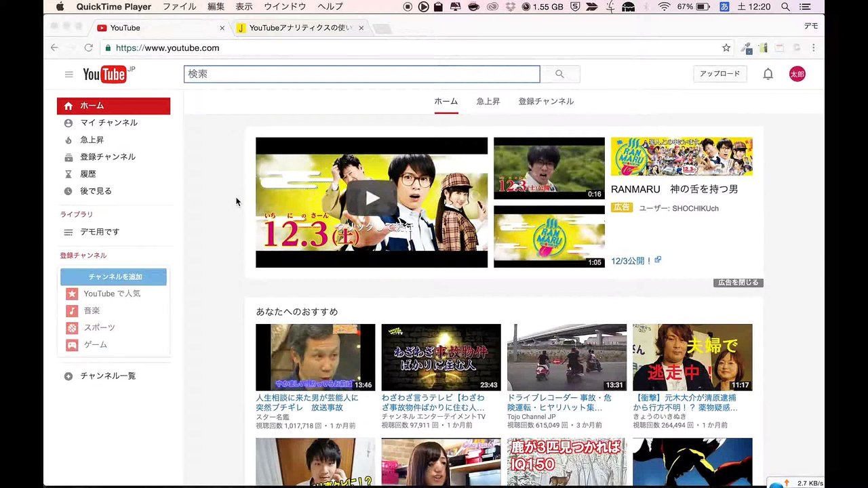868x488 pixels.
Task: Switch to the 急上昇 tab
Action: (488, 101)
